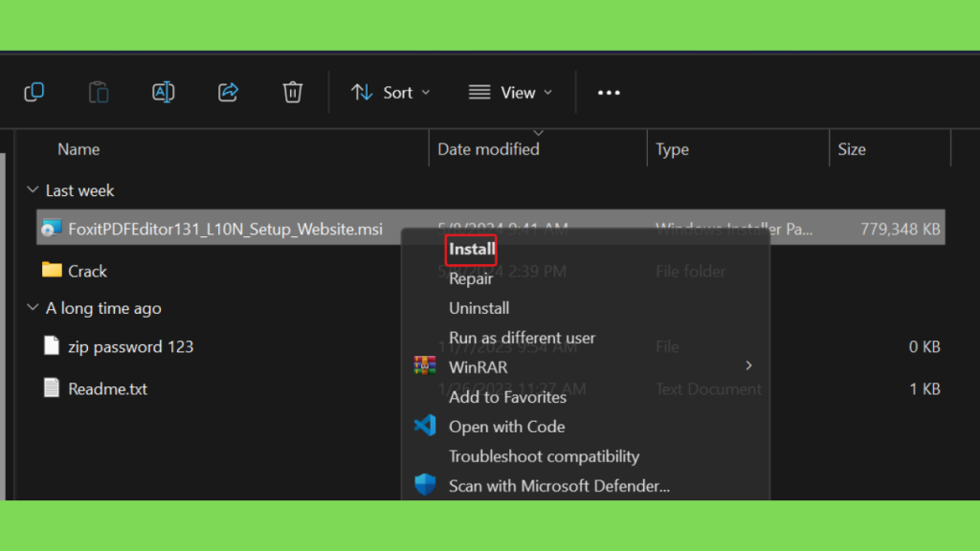Screen dimensions: 980x551
Task: Expand the WinRAR submenu arrow
Action: point(748,366)
